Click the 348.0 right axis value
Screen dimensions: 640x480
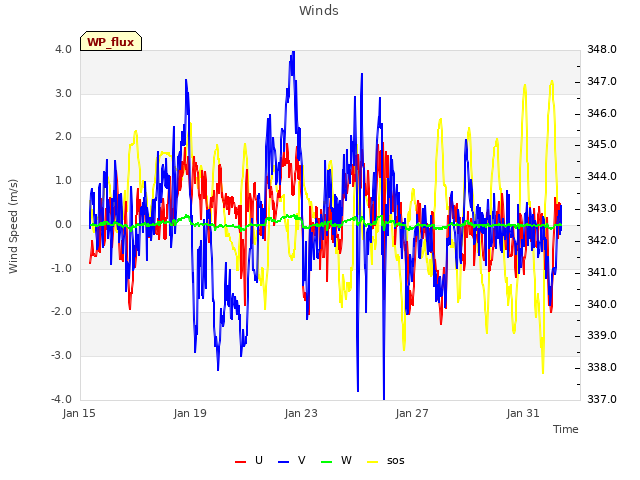[x=602, y=49]
